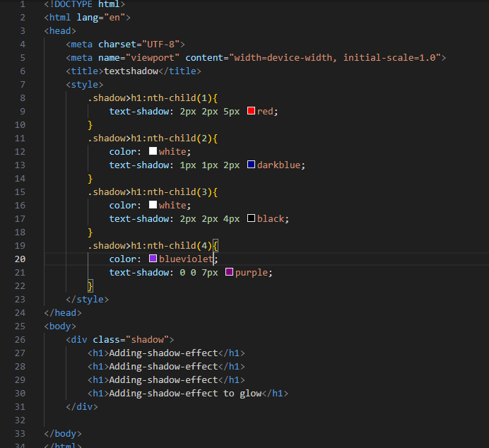Screen dimensions: 489x448
Task: Click the 'purple' value text
Action: coord(252,273)
